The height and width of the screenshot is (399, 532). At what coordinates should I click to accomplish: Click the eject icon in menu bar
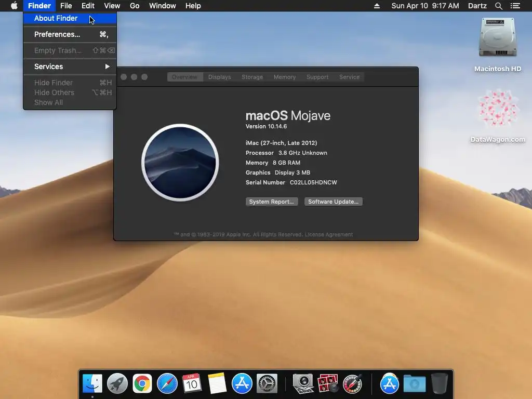[x=377, y=6]
